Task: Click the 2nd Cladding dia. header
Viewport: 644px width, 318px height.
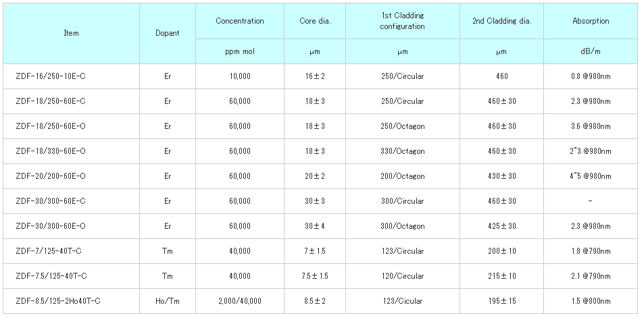Action: [501, 21]
